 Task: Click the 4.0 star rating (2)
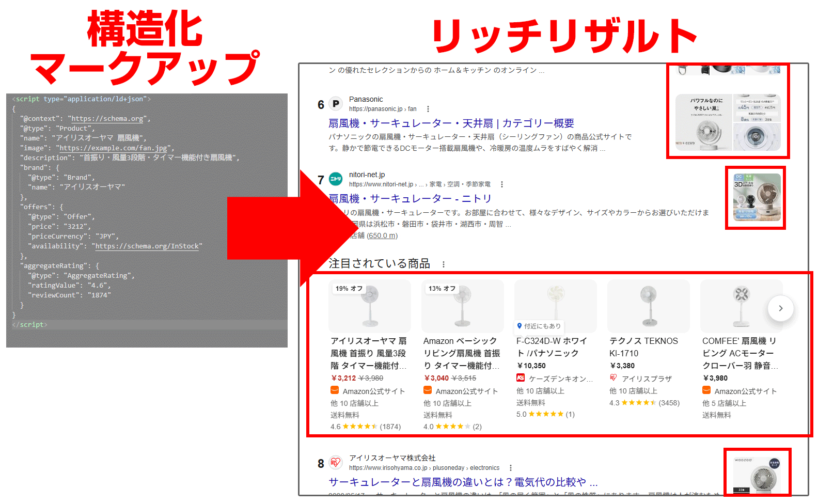pyautogui.click(x=452, y=427)
